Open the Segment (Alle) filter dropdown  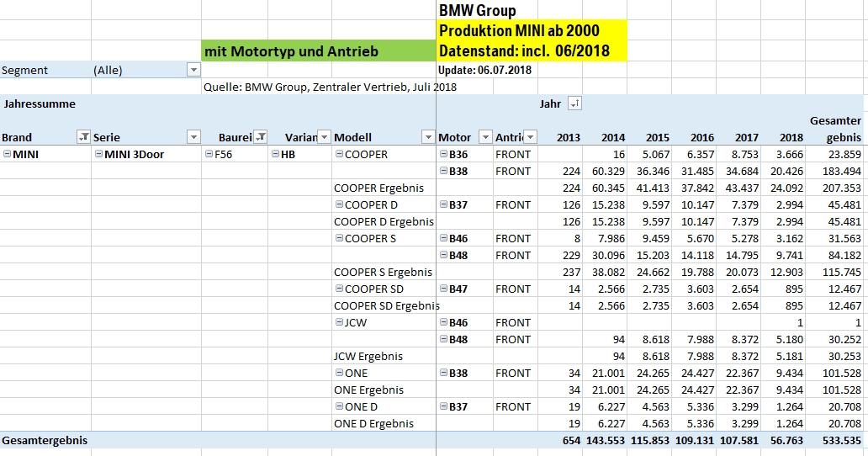(x=193, y=70)
